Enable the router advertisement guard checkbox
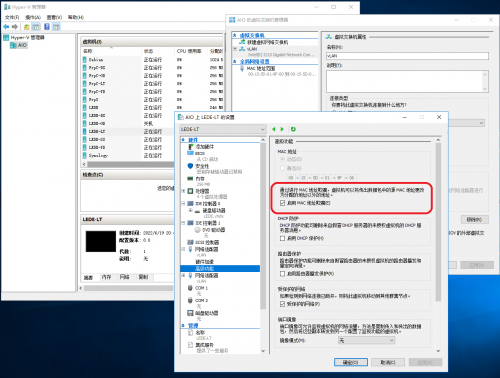This screenshot has height=378, width=500. pos(283,274)
